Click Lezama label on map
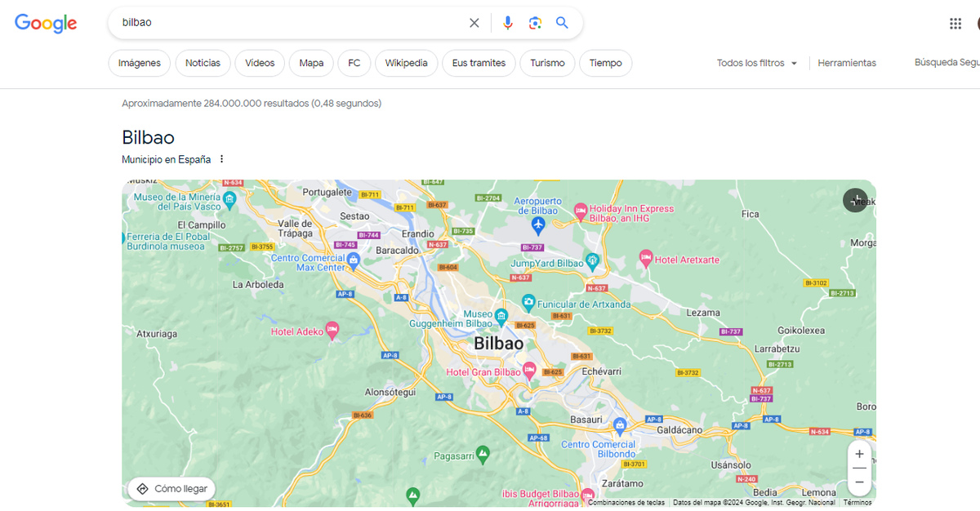The image size is (980, 511). coord(703,313)
